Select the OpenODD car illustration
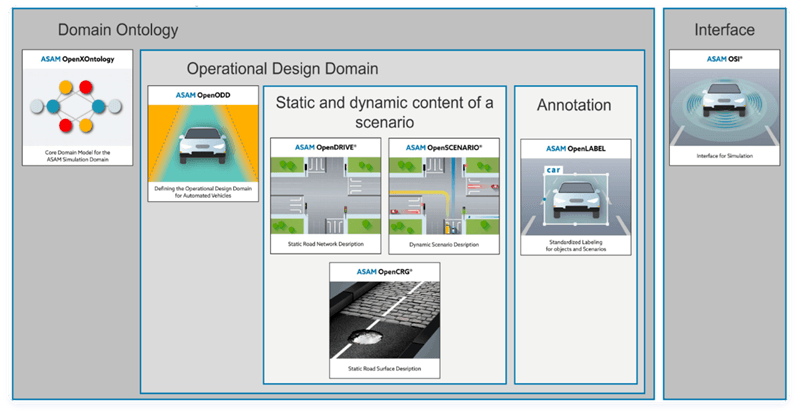798x414 pixels. point(203,144)
